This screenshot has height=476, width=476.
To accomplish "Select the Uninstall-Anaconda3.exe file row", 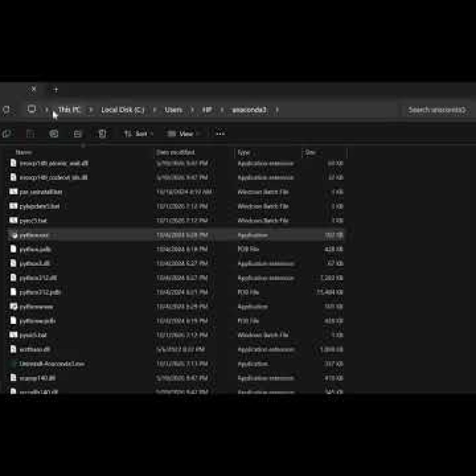I will (176, 364).
